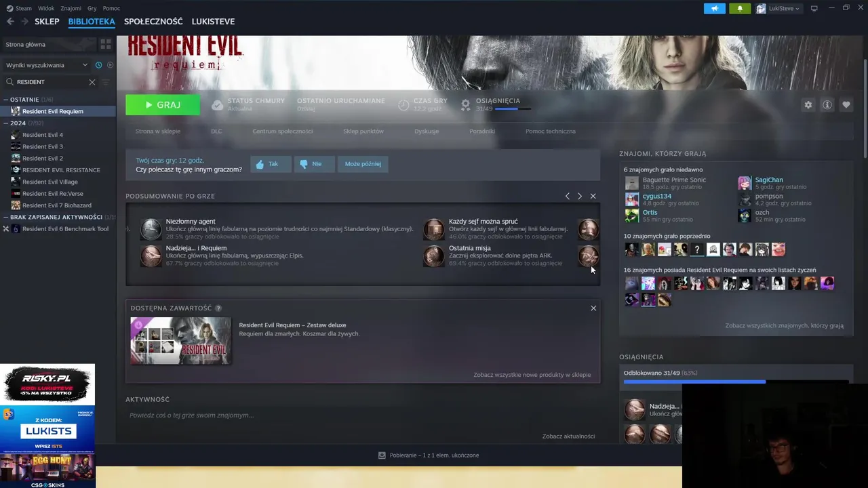Viewport: 868px width, 488px height.
Task: Go to the SKLEP tab
Action: tap(47, 22)
